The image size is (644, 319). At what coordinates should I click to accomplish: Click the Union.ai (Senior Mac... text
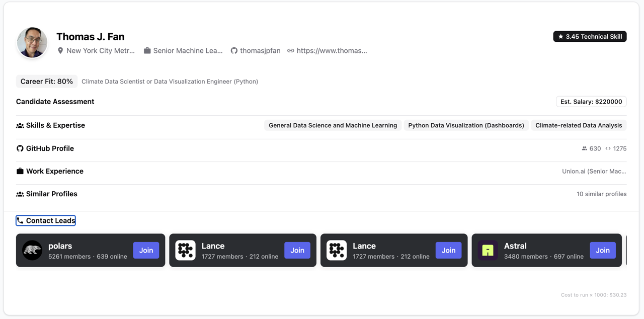pyautogui.click(x=594, y=171)
